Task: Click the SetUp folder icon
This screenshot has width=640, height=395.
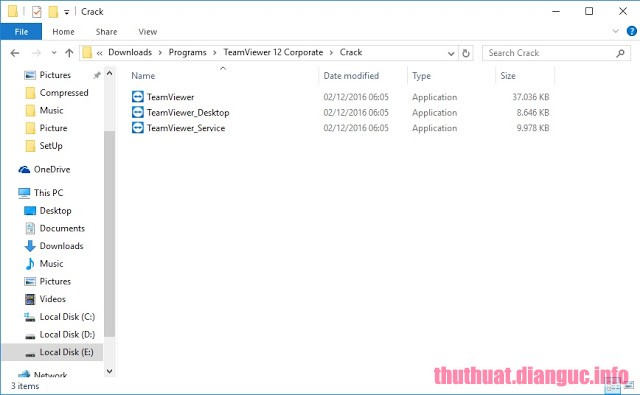Action: coord(30,146)
